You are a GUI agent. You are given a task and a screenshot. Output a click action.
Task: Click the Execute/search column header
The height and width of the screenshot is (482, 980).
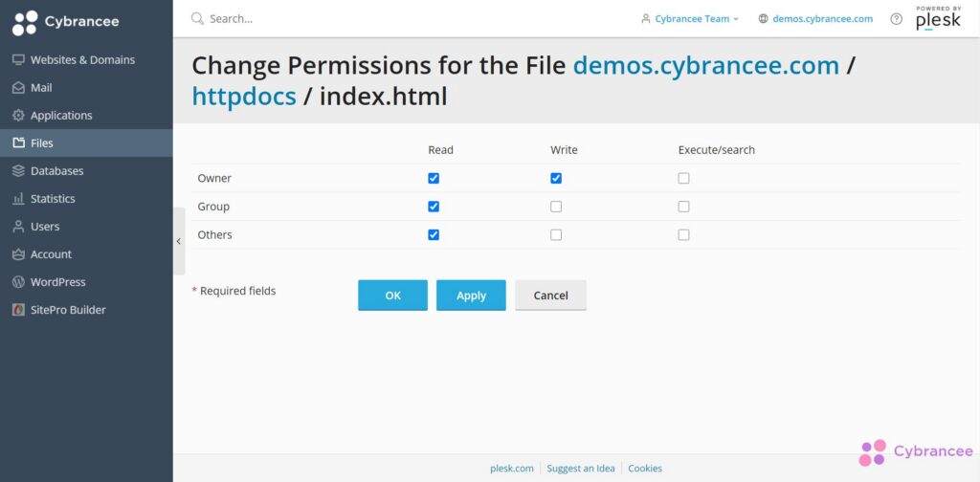(716, 150)
